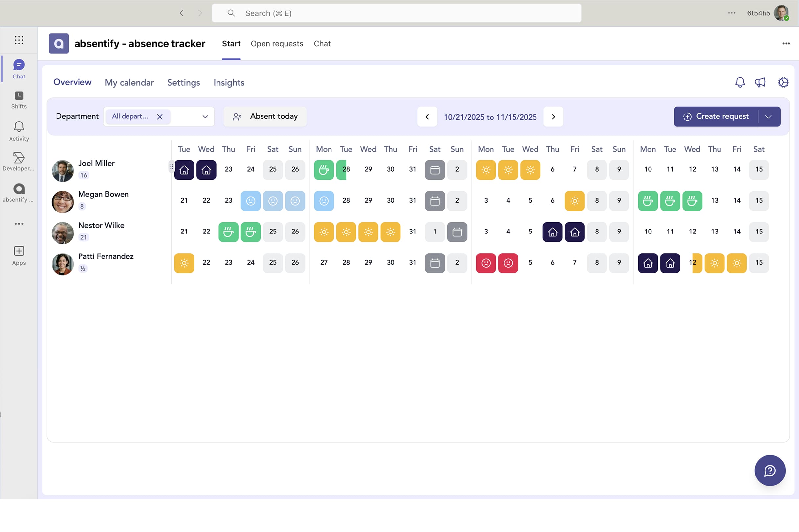Screen dimensions: 799x532
Task: Open the Open requests tab
Action: [x=277, y=43]
